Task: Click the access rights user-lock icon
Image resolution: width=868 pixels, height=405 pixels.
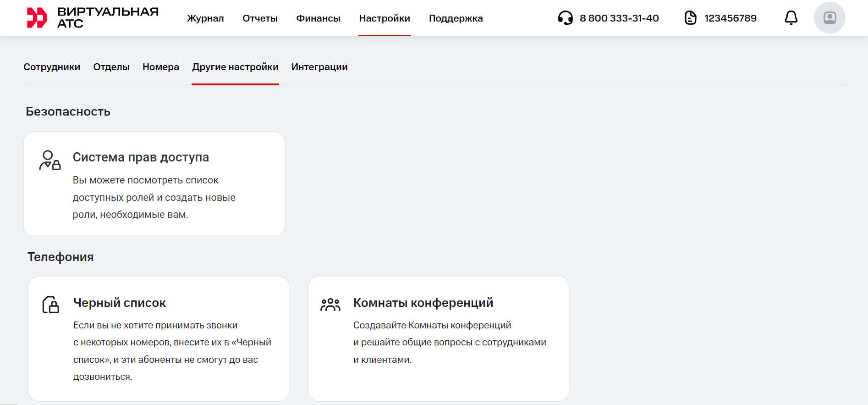Action: click(49, 161)
